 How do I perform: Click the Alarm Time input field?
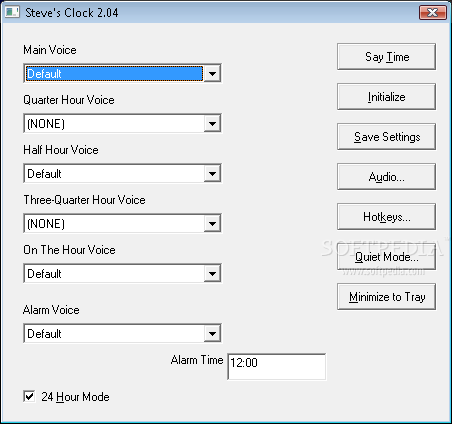[x=277, y=367]
